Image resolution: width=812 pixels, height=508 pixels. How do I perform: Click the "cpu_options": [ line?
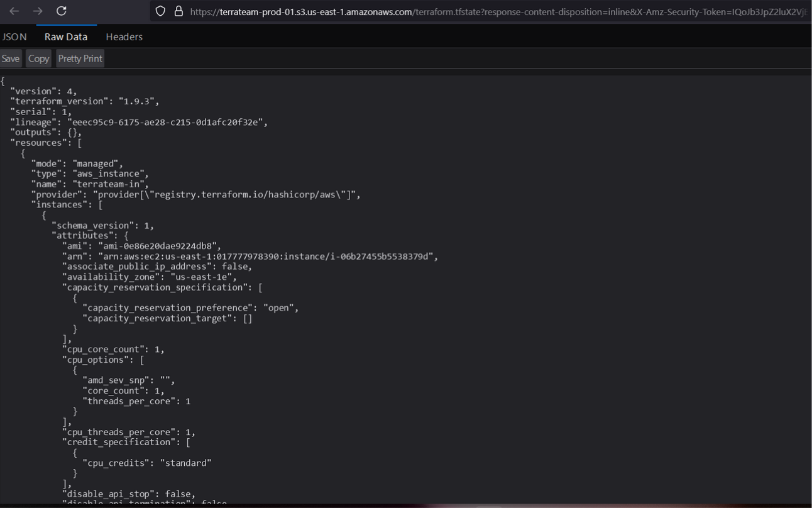click(x=103, y=360)
